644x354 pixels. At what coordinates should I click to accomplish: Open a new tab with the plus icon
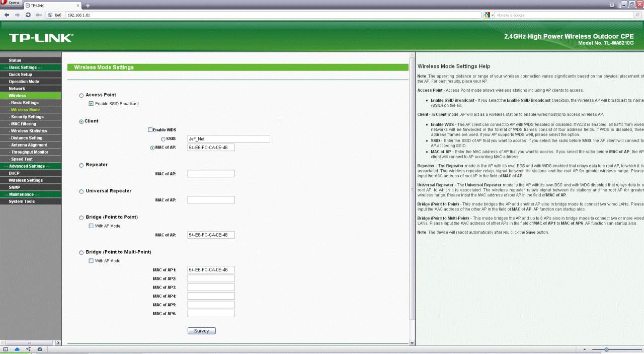[88, 5]
